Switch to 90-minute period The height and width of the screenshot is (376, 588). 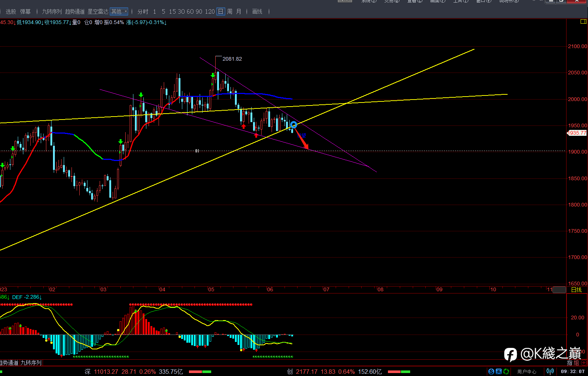coord(199,11)
